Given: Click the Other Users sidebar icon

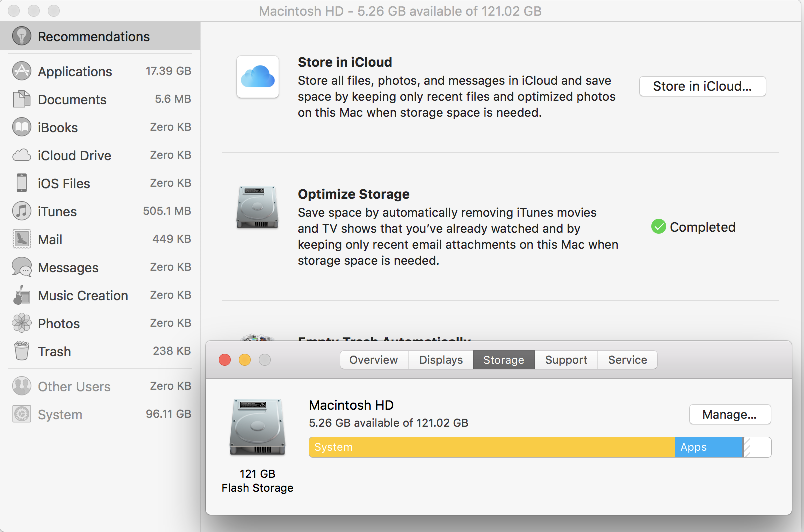Looking at the screenshot, I should coord(22,386).
